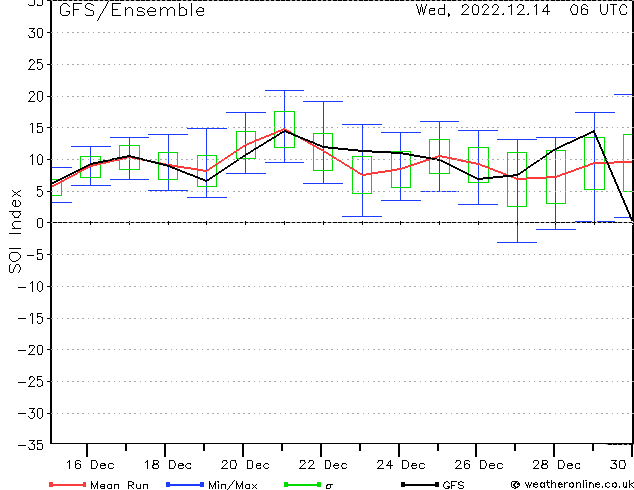Click the SOI Index axis label

tap(15, 231)
